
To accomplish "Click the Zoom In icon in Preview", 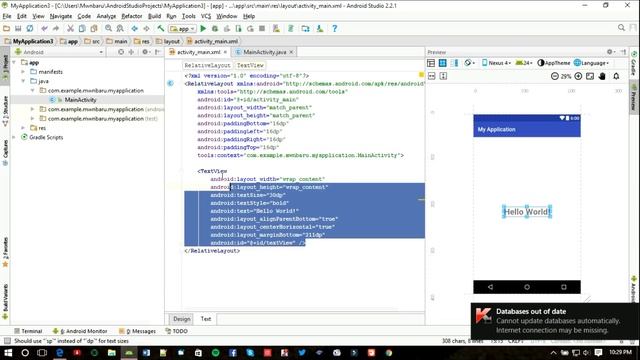I will click(578, 76).
